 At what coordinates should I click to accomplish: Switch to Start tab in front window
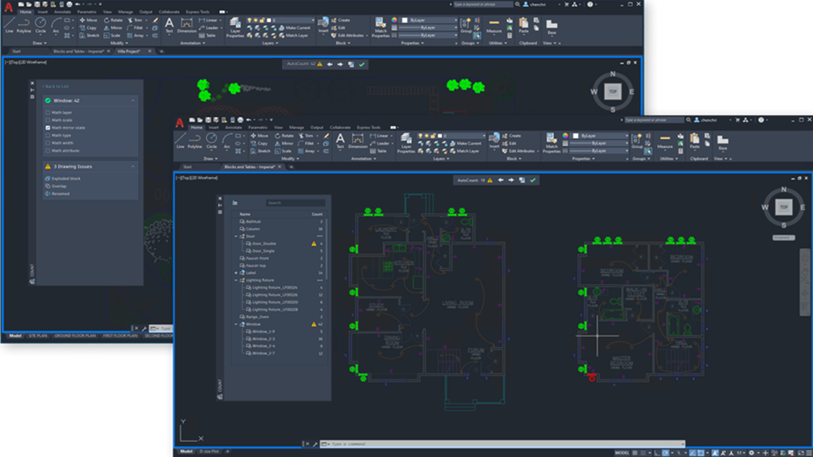pyautogui.click(x=188, y=167)
